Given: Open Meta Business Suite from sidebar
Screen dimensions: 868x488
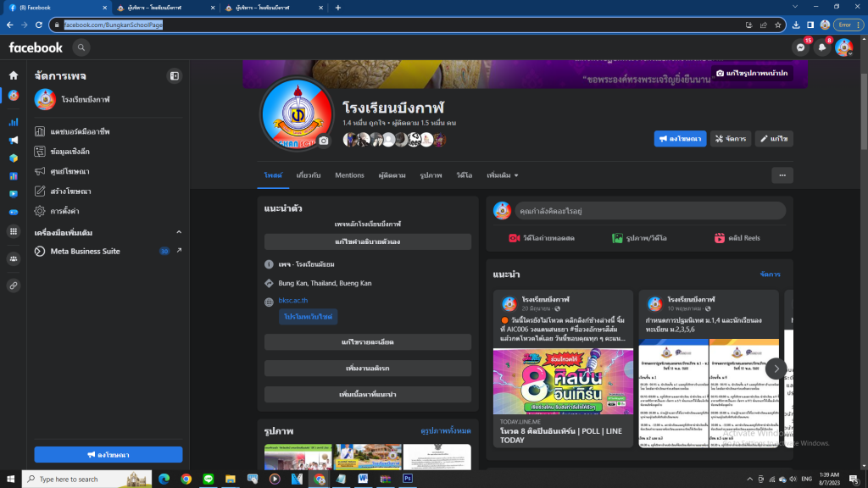Looking at the screenshot, I should click(85, 252).
